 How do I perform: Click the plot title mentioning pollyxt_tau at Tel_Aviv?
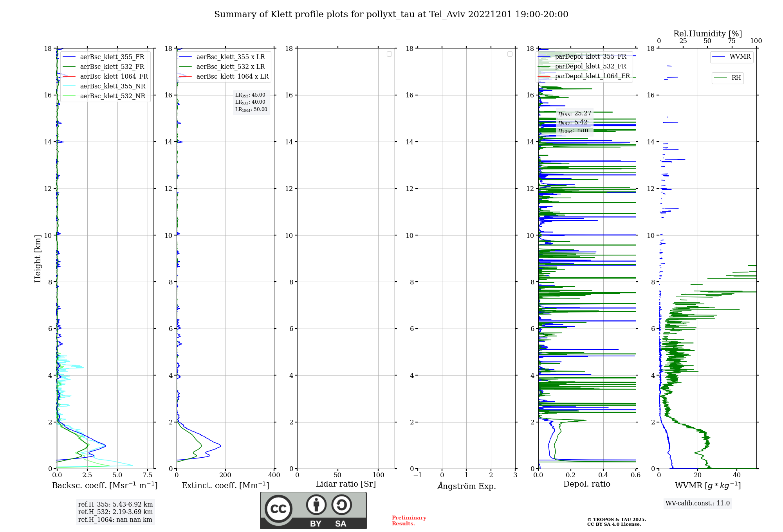tap(391, 14)
